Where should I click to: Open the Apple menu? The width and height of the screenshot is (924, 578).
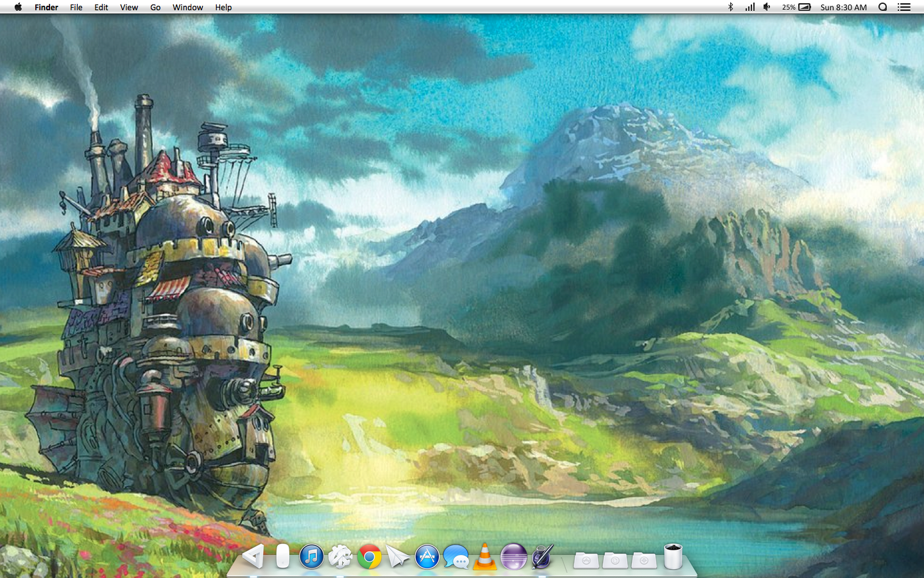coord(18,7)
